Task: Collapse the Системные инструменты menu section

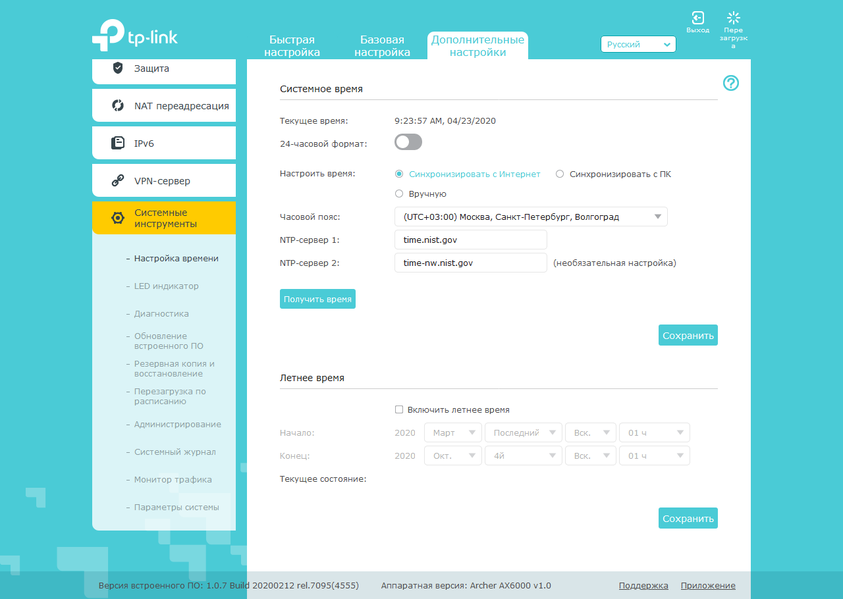Action: tap(164, 218)
